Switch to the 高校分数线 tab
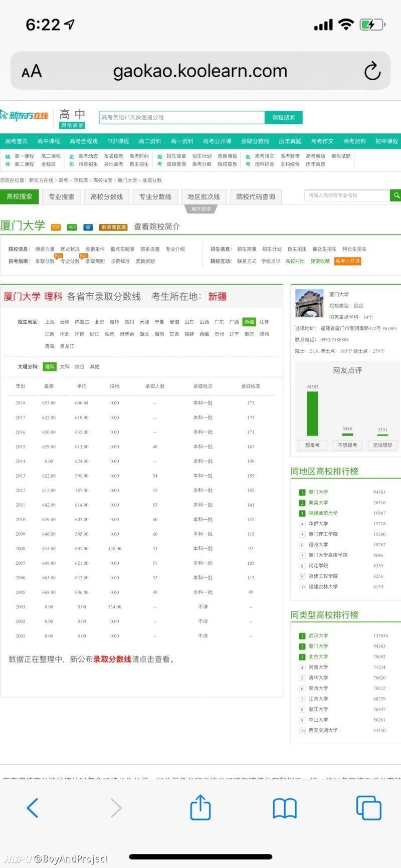Viewport: 401px width, 868px height. pos(107,196)
